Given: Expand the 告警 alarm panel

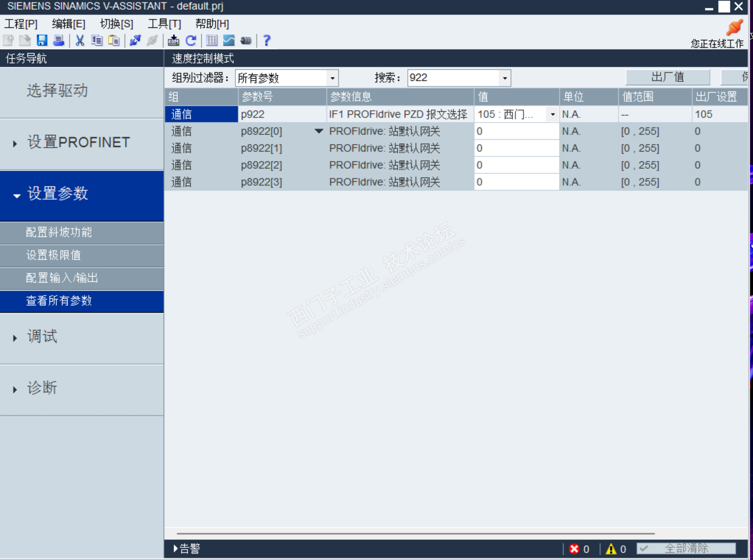Looking at the screenshot, I should point(187,549).
